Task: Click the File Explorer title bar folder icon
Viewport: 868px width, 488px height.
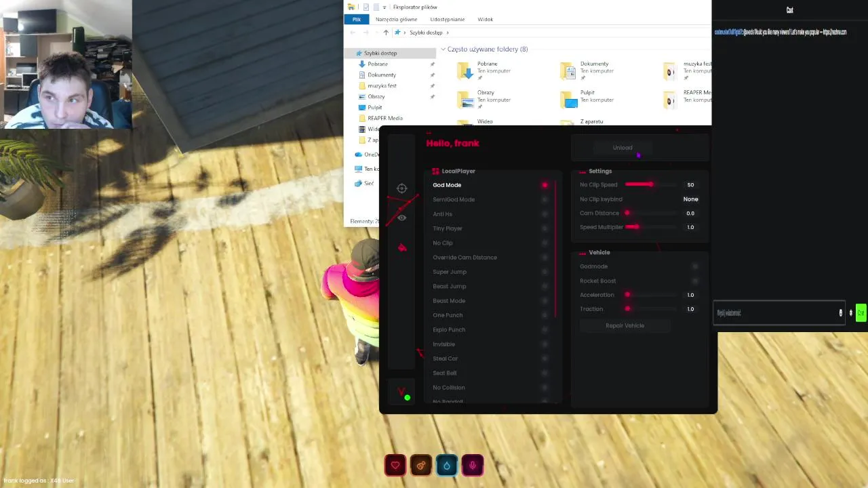Action: 351,7
